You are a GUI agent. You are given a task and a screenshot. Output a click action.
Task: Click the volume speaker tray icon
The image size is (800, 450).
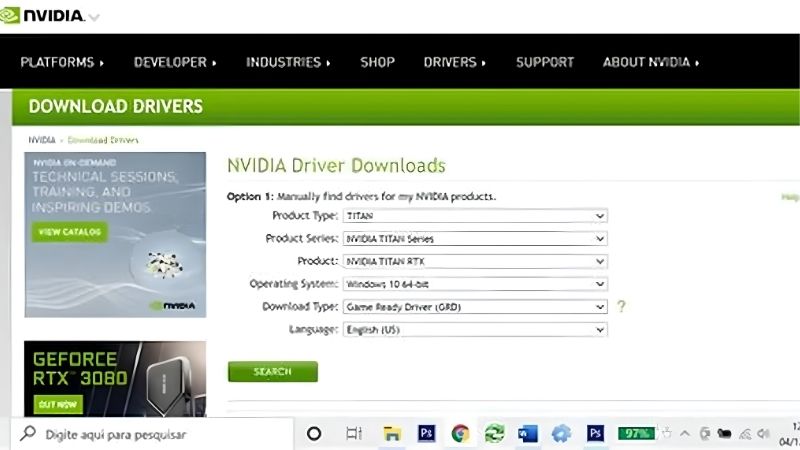click(764, 434)
